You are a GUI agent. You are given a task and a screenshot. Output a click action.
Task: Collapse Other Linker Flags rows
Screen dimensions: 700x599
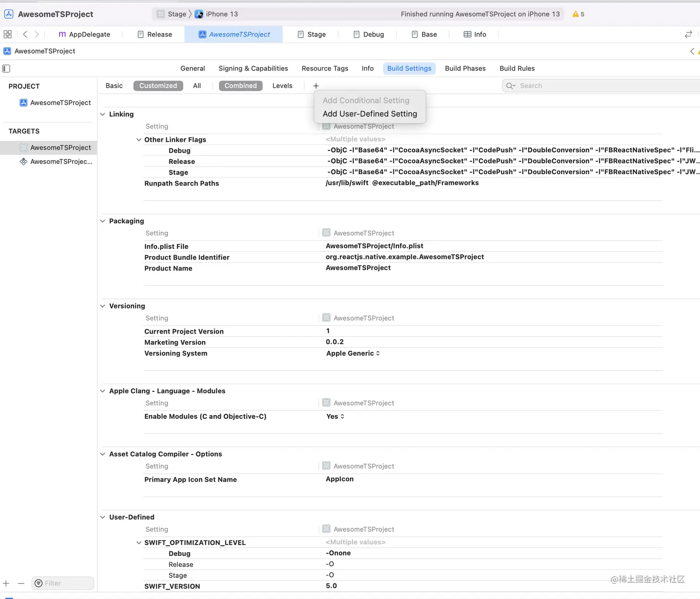coord(139,140)
